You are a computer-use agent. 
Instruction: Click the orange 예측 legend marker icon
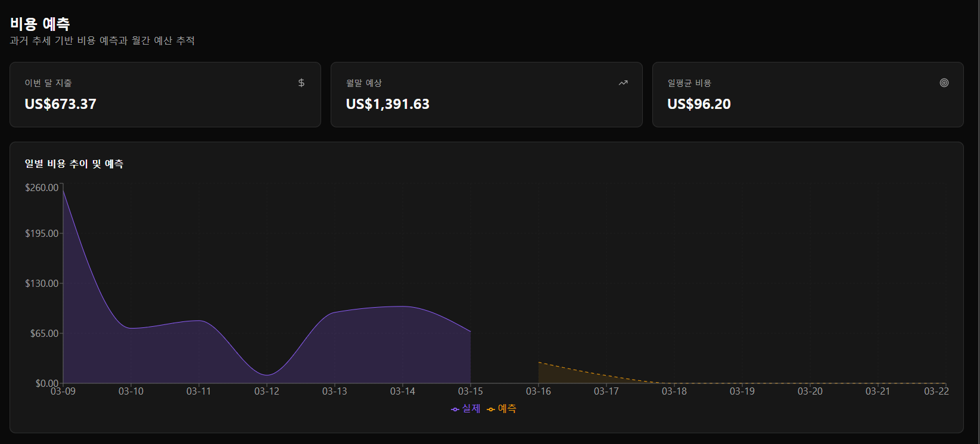click(x=491, y=409)
